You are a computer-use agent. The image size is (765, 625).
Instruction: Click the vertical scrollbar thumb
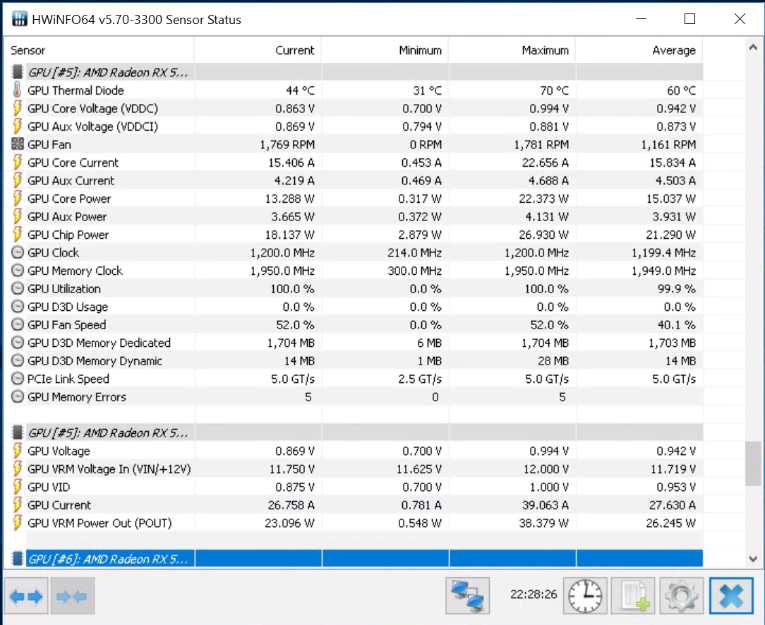tap(753, 464)
